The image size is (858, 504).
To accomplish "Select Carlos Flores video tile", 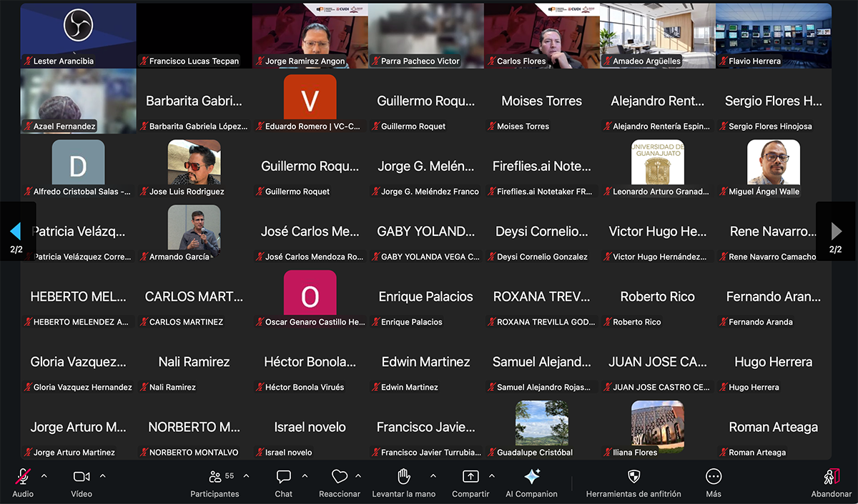I will click(542, 34).
